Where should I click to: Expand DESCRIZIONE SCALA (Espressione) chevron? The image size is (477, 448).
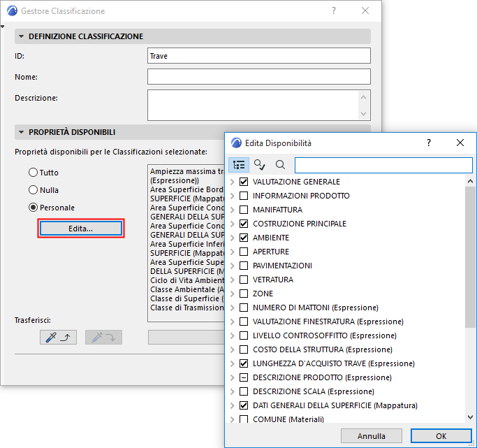click(233, 391)
